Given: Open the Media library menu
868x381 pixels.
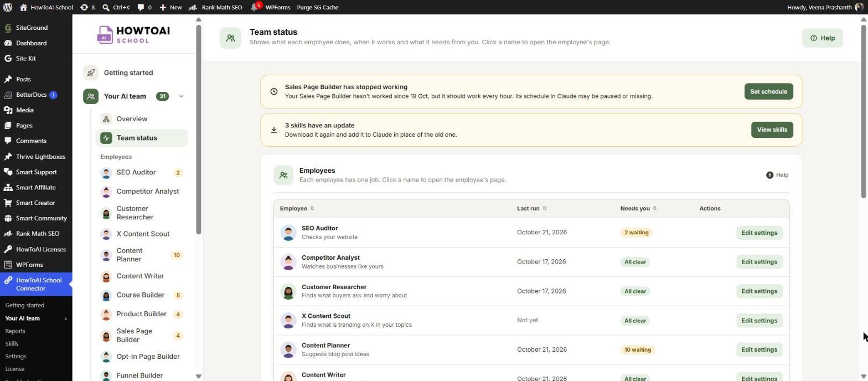Looking at the screenshot, I should point(24,110).
